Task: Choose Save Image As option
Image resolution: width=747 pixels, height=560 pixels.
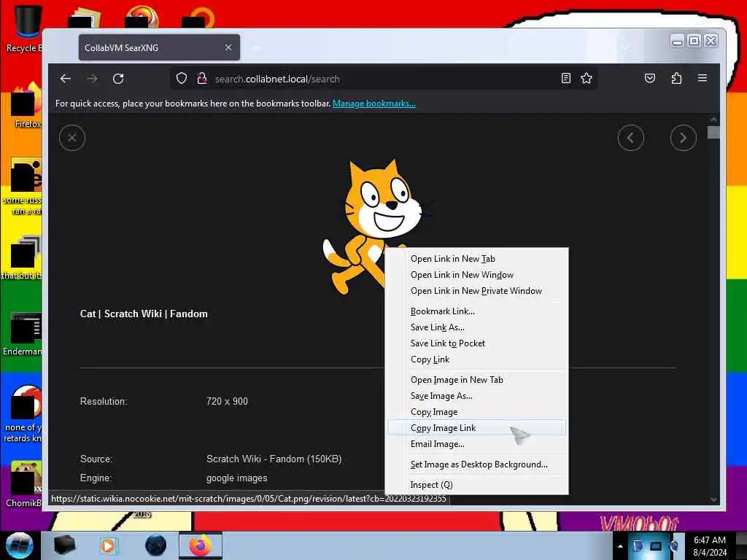Action: [476, 396]
